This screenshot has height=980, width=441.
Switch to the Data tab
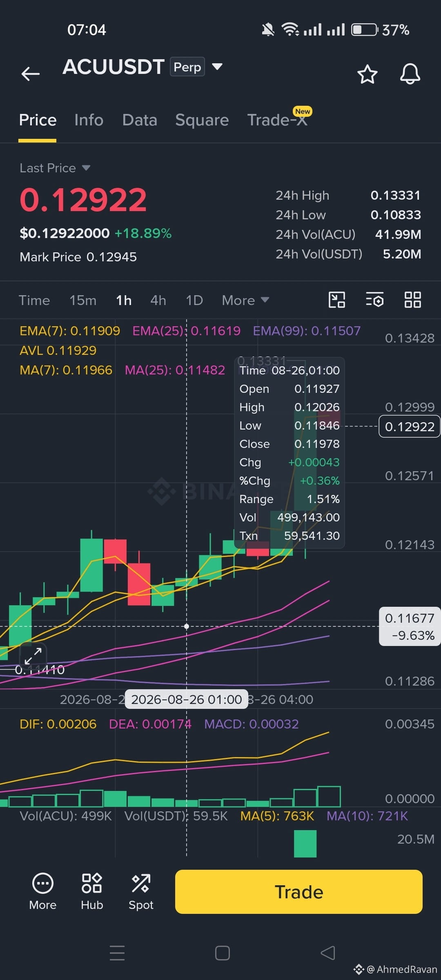point(140,120)
